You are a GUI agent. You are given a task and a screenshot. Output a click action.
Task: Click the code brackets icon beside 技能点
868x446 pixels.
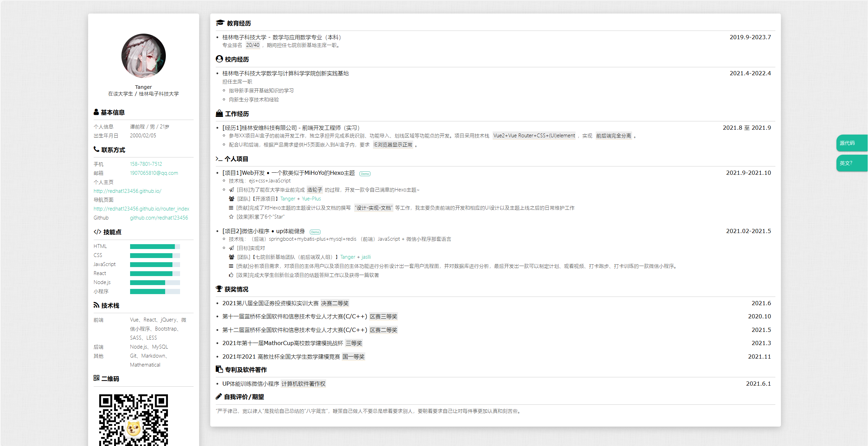97,232
